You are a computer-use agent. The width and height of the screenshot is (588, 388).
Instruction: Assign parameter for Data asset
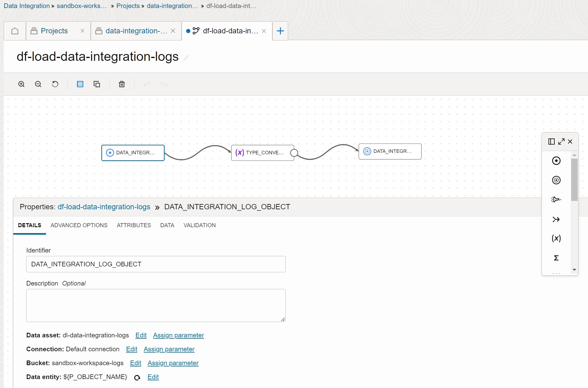tap(178, 335)
